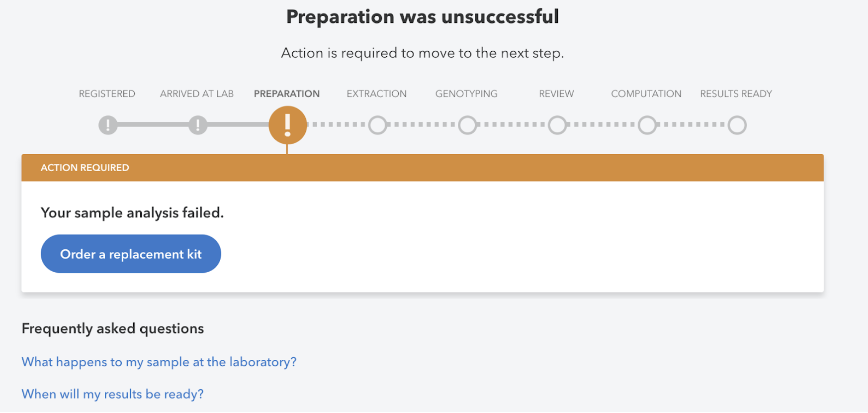Click the Preparation was unsuccessful title
The image size is (868, 413).
422,16
